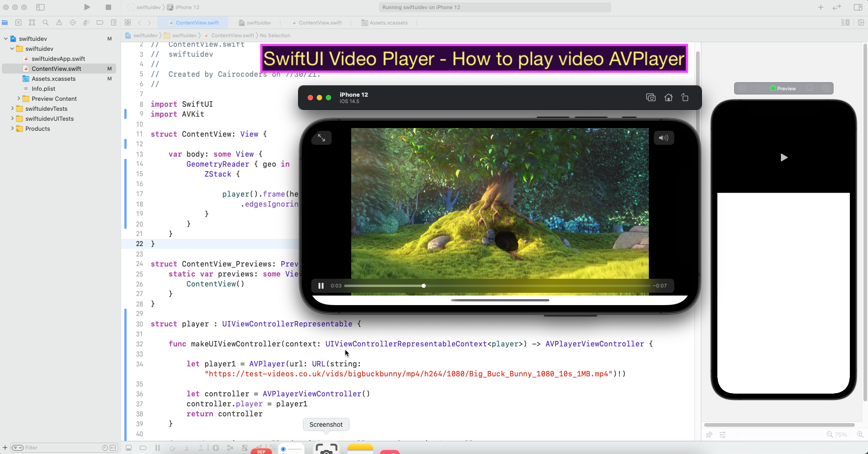Viewport: 868px width, 454px height.
Task: Collapse the swiftuidev project root
Action: [5, 39]
